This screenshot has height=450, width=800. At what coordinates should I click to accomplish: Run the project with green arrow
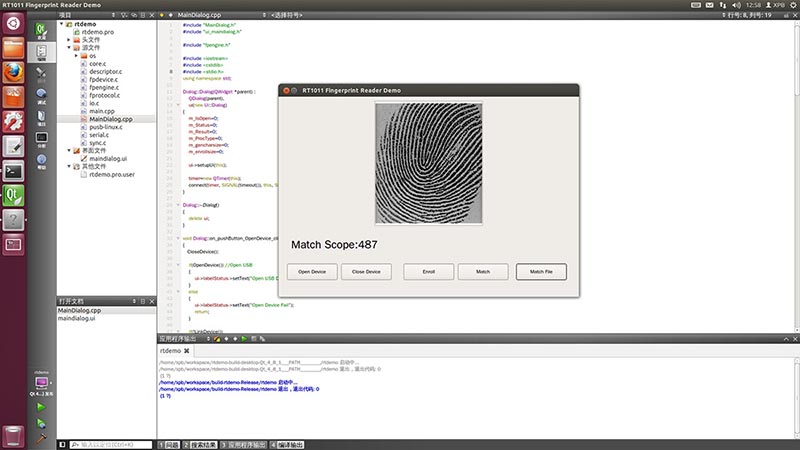(41, 407)
